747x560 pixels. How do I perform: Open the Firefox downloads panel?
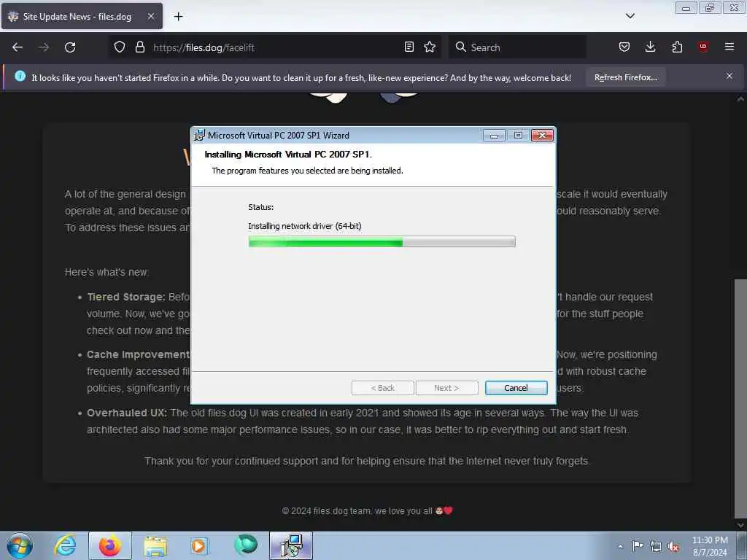(650, 47)
